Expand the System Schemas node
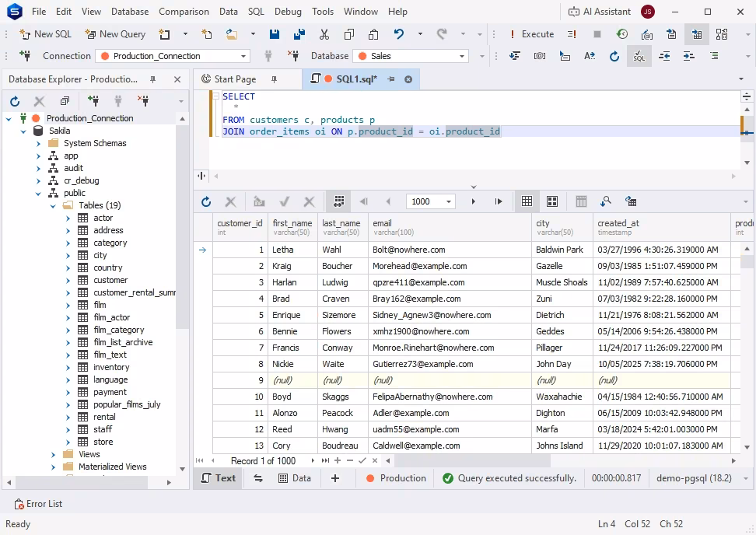The image size is (756, 535). pyautogui.click(x=39, y=143)
